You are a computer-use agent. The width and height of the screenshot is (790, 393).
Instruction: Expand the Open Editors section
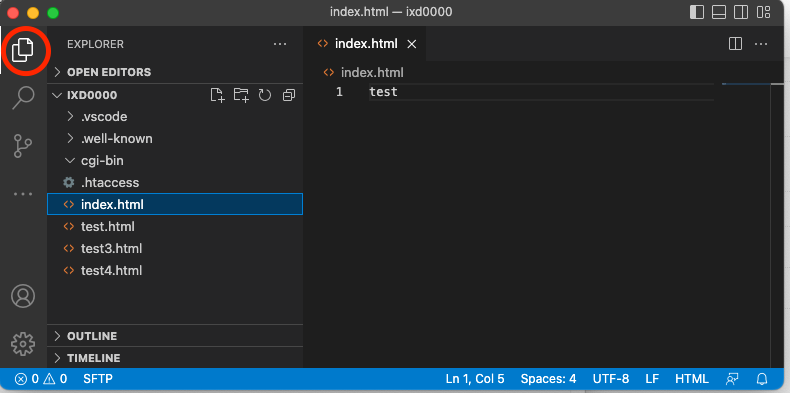click(175, 72)
